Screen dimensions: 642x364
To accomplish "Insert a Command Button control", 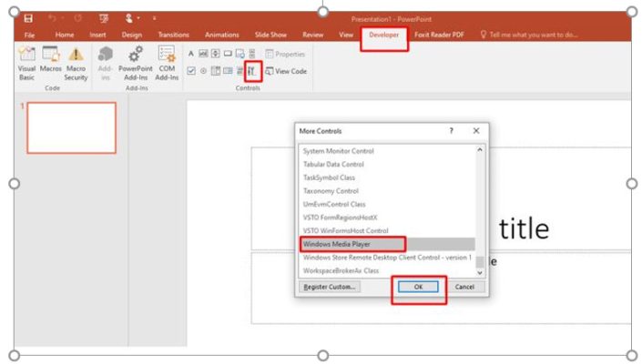I will [x=228, y=54].
